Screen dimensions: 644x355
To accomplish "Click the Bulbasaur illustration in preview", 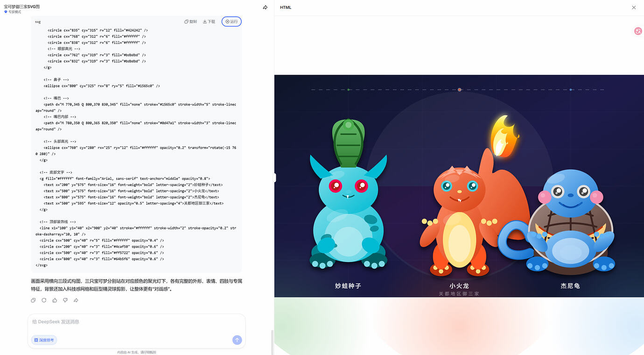I will click(348, 194).
